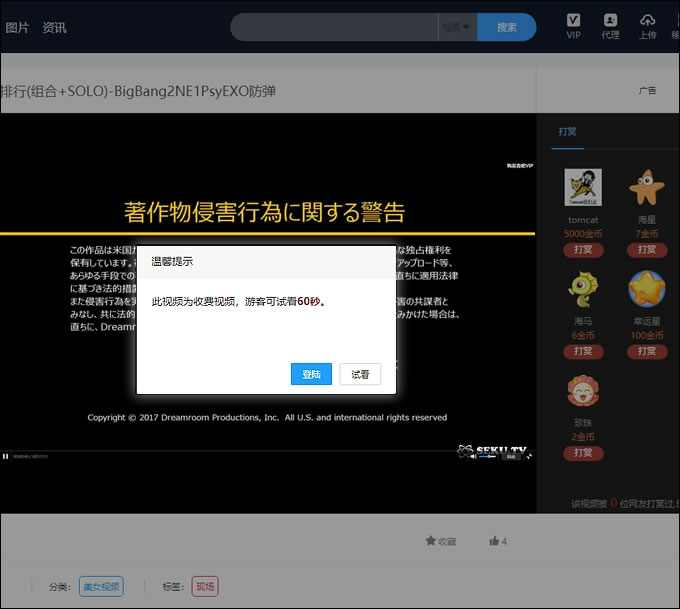Screen dimensions: 680x609
Task: Open the search type dropdown
Action: (457, 27)
